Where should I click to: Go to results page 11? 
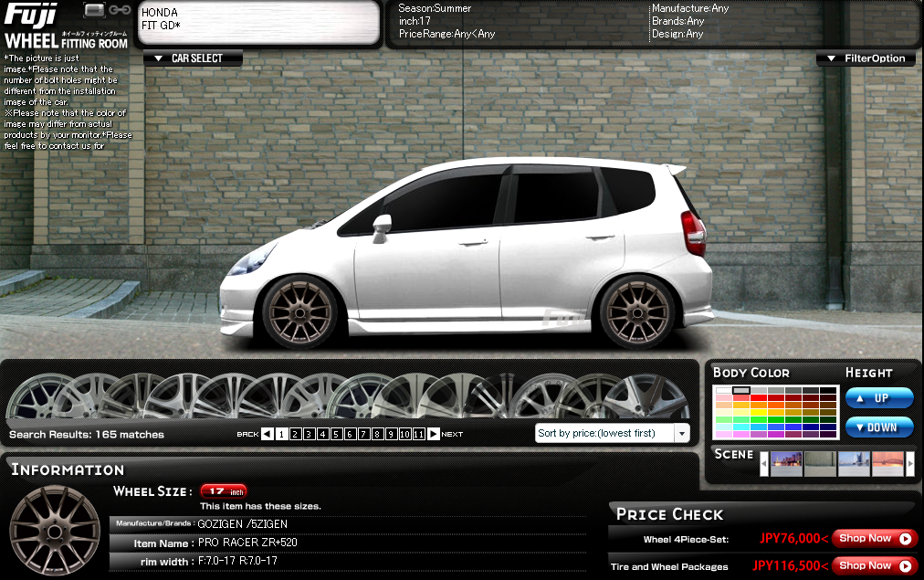[418, 435]
